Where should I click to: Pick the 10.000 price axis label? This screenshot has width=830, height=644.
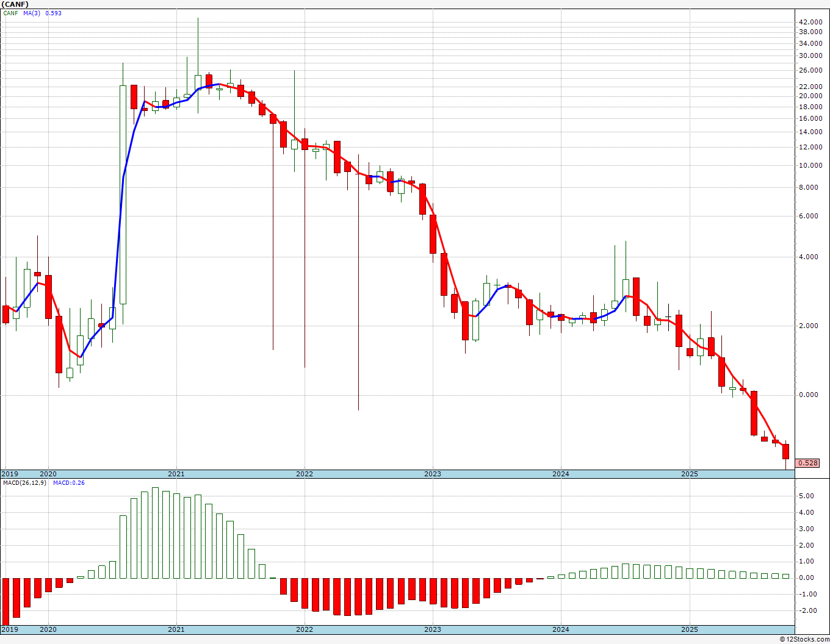[810, 165]
